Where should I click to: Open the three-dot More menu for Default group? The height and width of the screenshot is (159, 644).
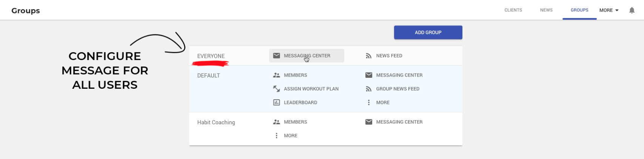368,102
